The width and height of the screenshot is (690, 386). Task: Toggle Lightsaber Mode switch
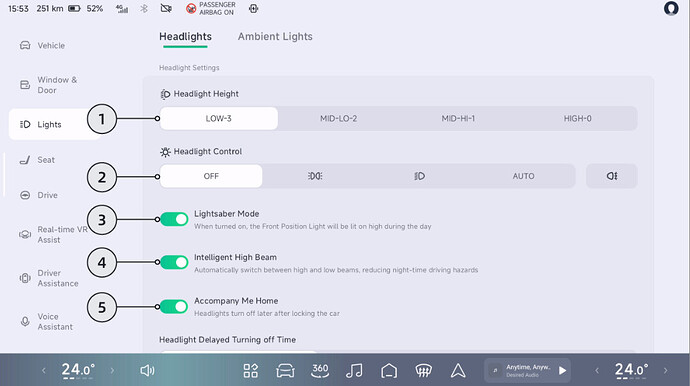[174, 219]
